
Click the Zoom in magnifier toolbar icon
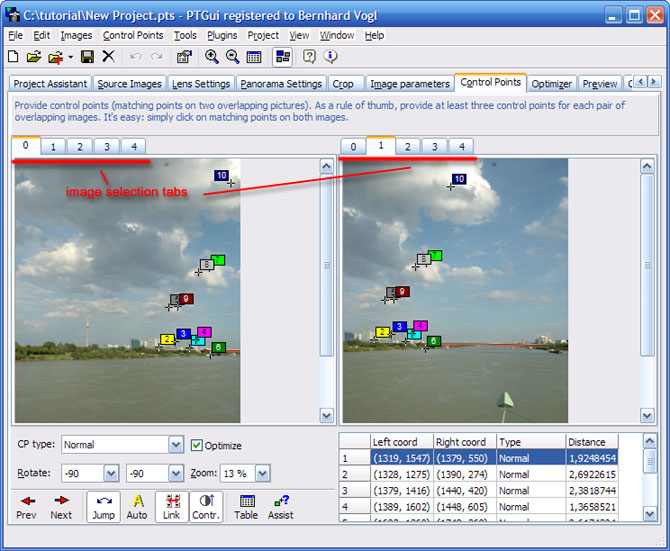coord(211,57)
